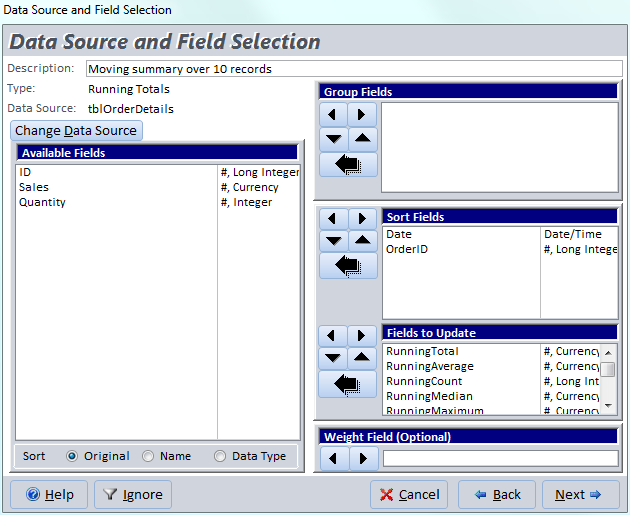Select the Original sort radio button

72,456
